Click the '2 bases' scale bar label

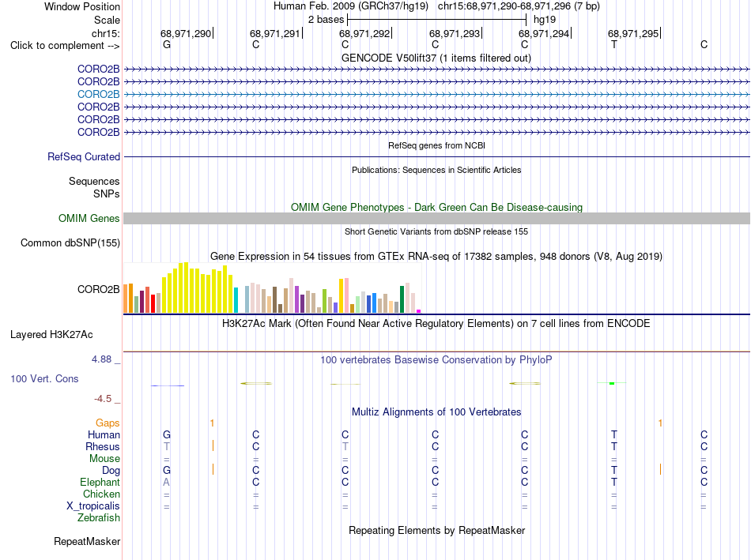326,20
